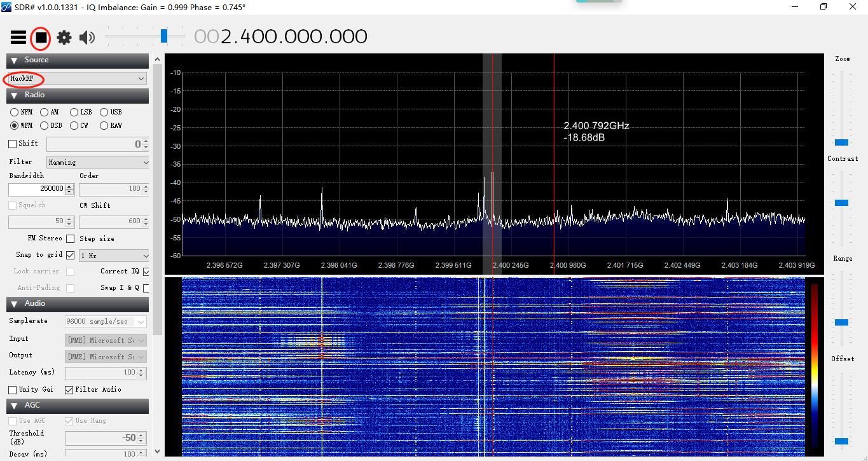Select WFM demodulation mode
The width and height of the screenshot is (868, 461).
14,125
